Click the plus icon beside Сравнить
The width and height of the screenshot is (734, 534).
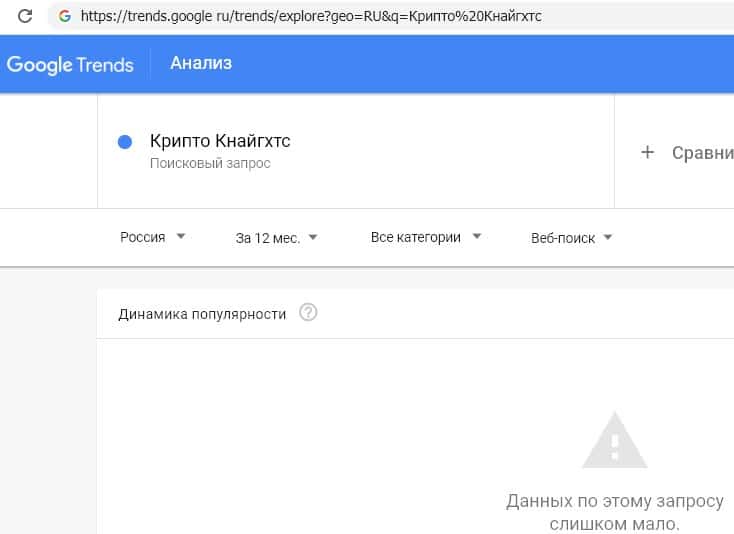(647, 152)
